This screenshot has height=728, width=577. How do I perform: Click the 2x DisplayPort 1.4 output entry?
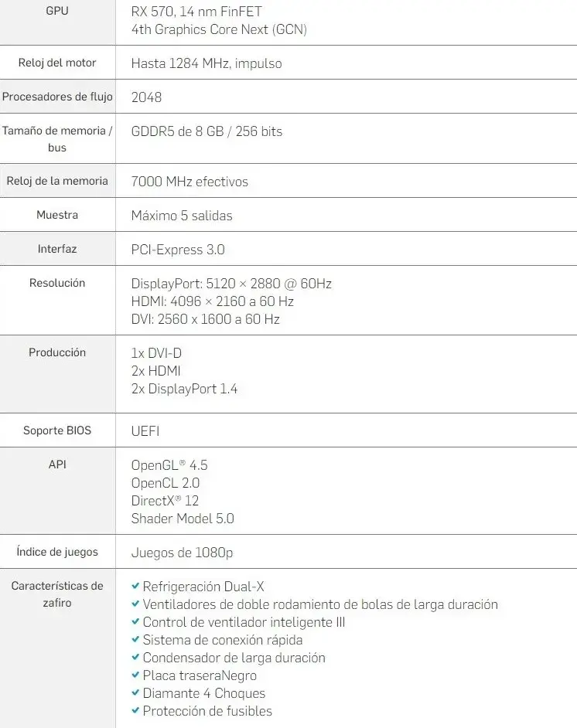pos(184,389)
